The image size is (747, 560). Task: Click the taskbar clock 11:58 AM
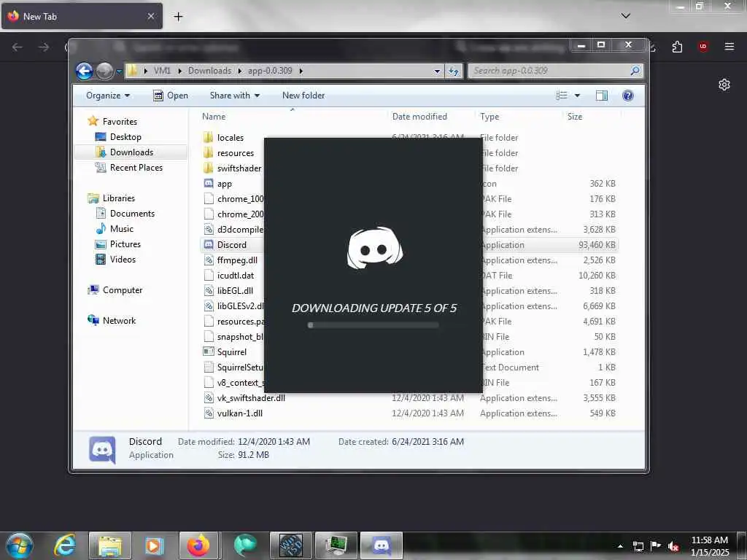(709, 540)
